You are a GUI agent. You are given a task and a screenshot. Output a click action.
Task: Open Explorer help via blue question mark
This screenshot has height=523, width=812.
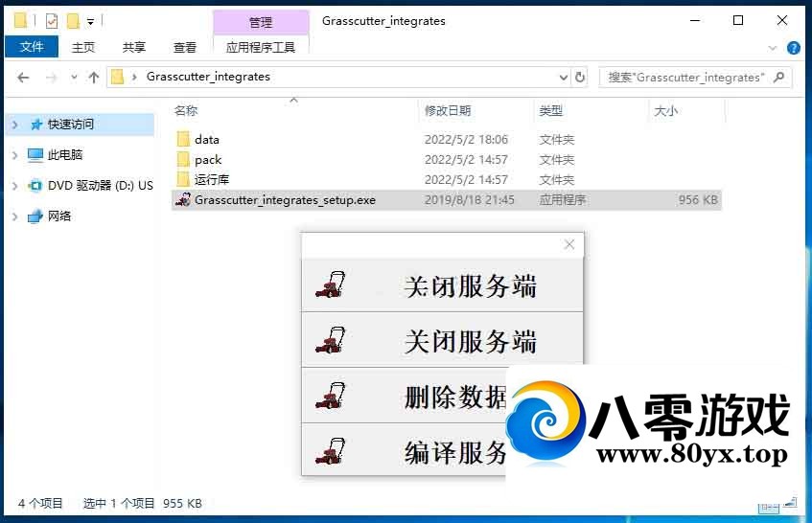point(794,48)
